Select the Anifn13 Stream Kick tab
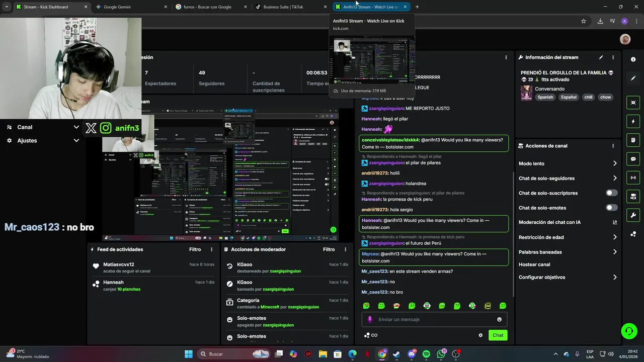Image resolution: width=644 pixels, height=362 pixels. coord(371,7)
